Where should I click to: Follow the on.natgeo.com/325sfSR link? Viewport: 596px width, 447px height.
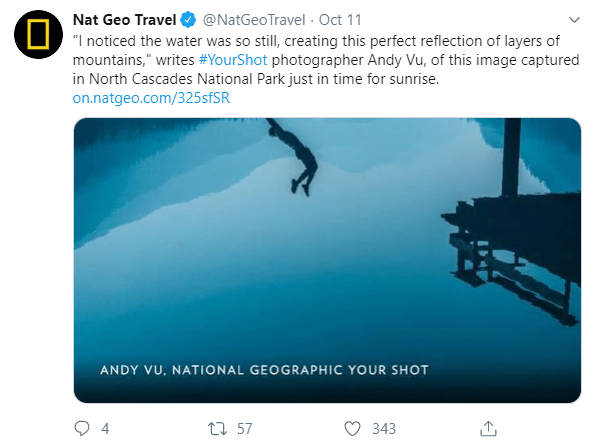pos(151,98)
